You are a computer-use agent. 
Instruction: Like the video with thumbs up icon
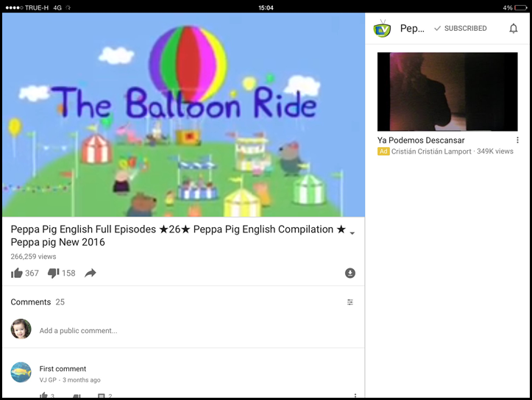17,273
